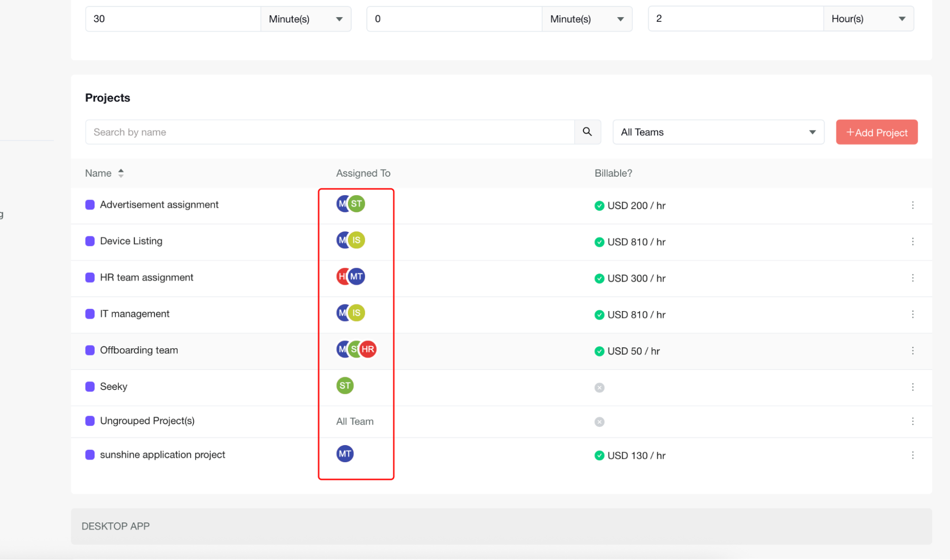Open three-dot menu for Advertisement assignment
This screenshot has width=950, height=560.
[x=912, y=205]
